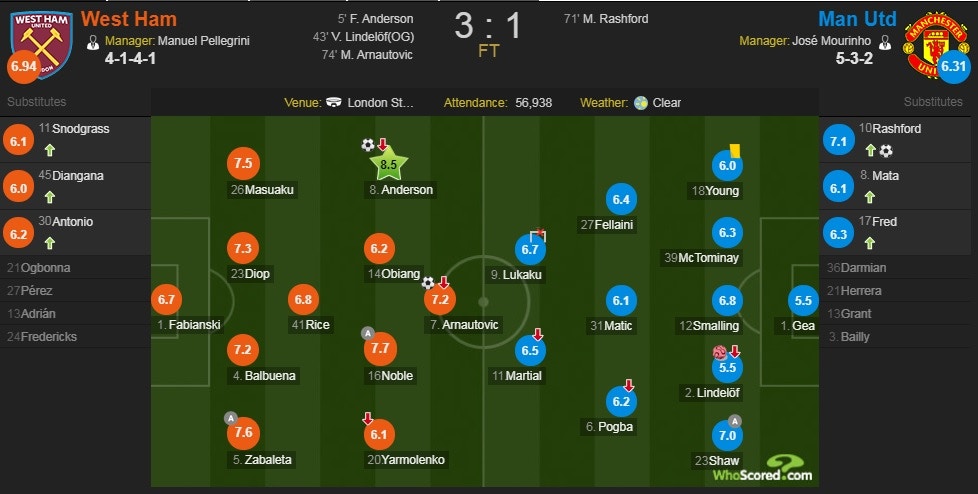Viewport: 978px width, 494px height.
Task: Click the assist badge on Noble
Action: coord(367,333)
